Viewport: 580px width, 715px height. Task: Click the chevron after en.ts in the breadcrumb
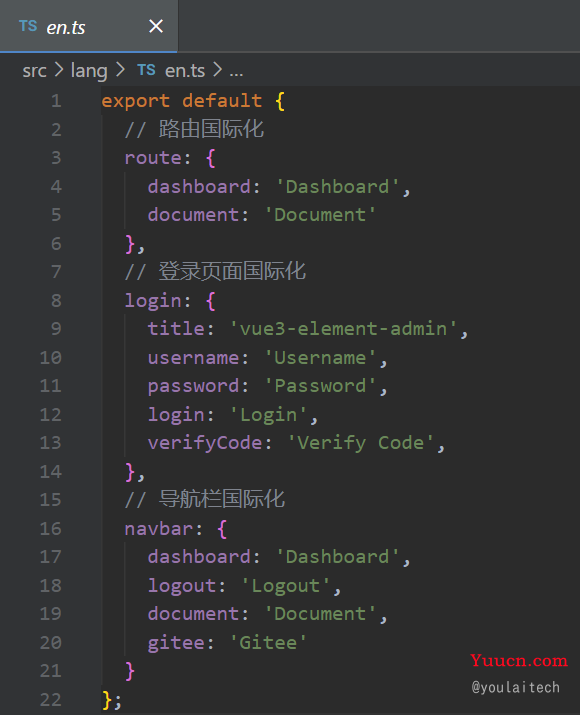[218, 70]
